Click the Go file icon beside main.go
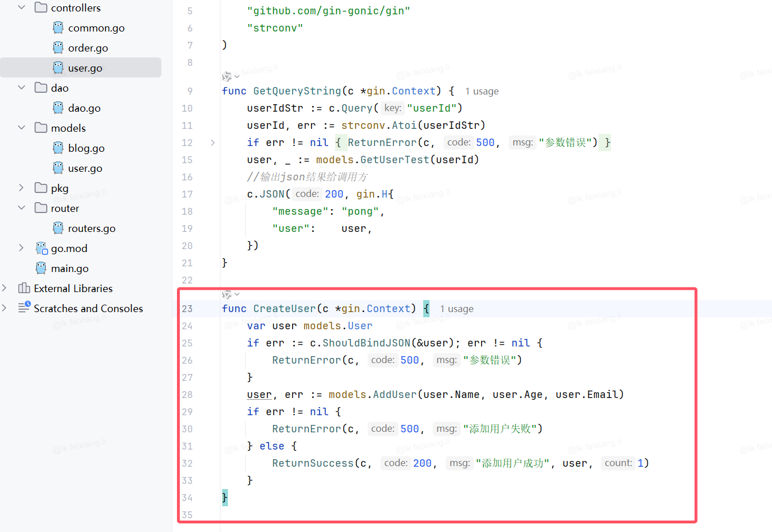Viewport: 772px width, 532px height. [x=41, y=268]
